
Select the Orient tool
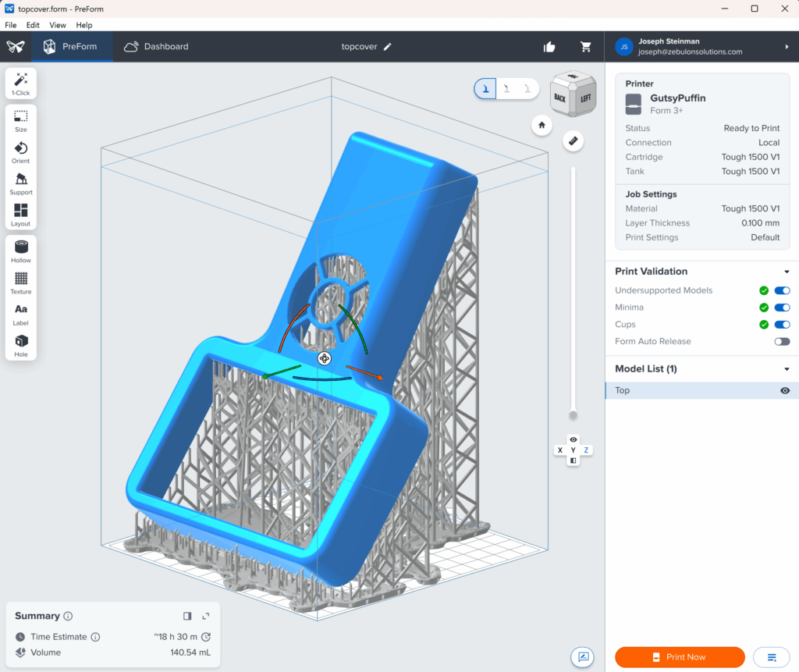coord(21,151)
